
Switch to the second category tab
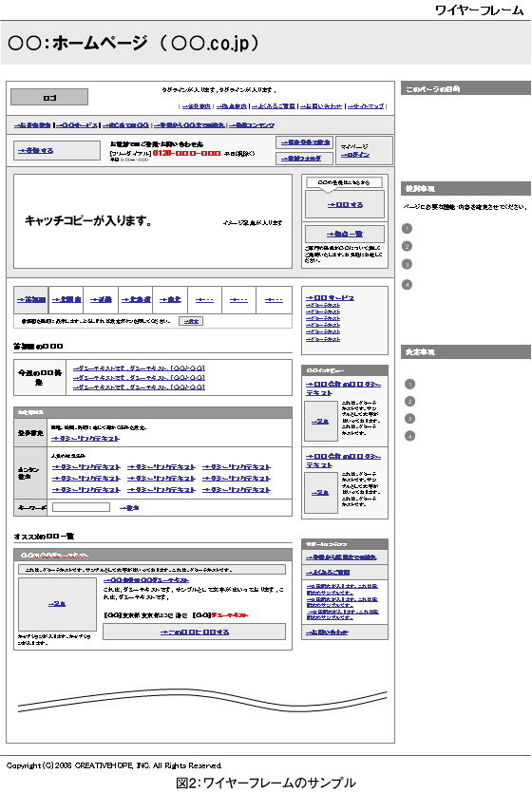[66, 300]
